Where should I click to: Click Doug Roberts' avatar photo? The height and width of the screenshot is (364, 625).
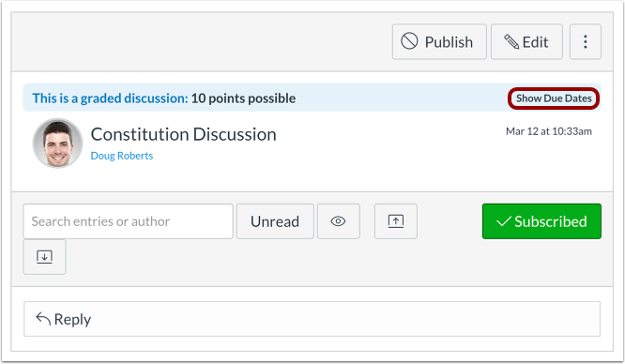(x=58, y=144)
